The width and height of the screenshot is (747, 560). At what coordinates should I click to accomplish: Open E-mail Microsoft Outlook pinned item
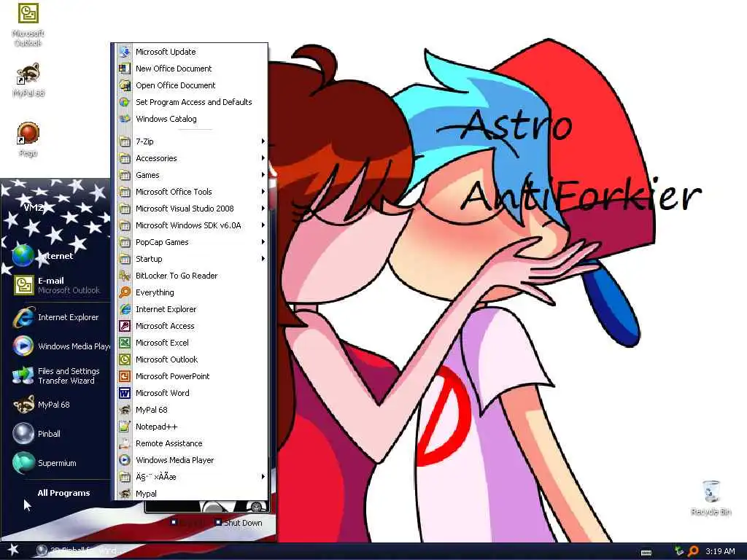(x=55, y=285)
